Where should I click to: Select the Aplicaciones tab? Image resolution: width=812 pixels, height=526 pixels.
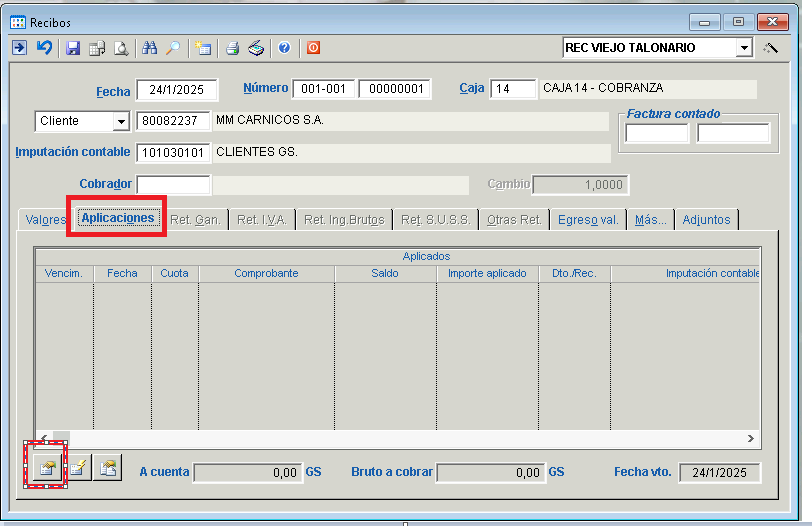pyautogui.click(x=118, y=218)
